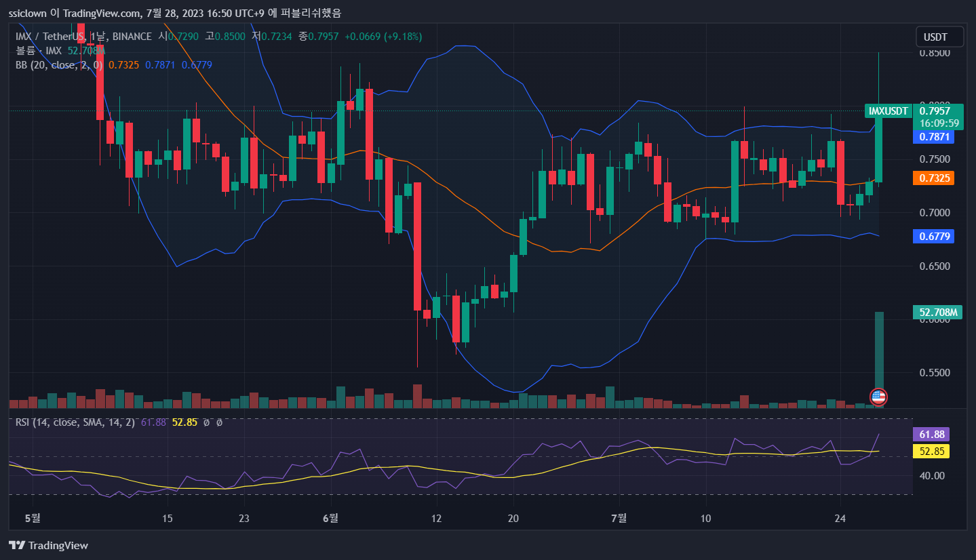The image size is (976, 560).
Task: Click the BB legend value 0.6779
Action: point(197,64)
